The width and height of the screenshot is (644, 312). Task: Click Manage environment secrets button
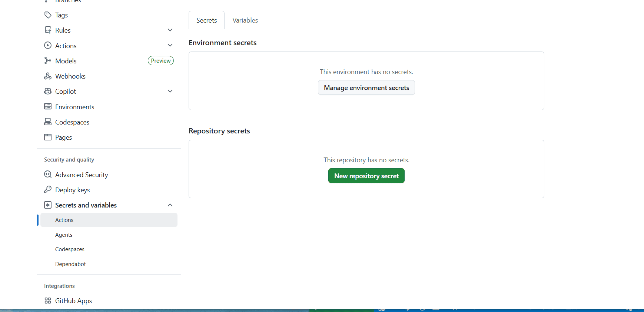[x=366, y=88]
